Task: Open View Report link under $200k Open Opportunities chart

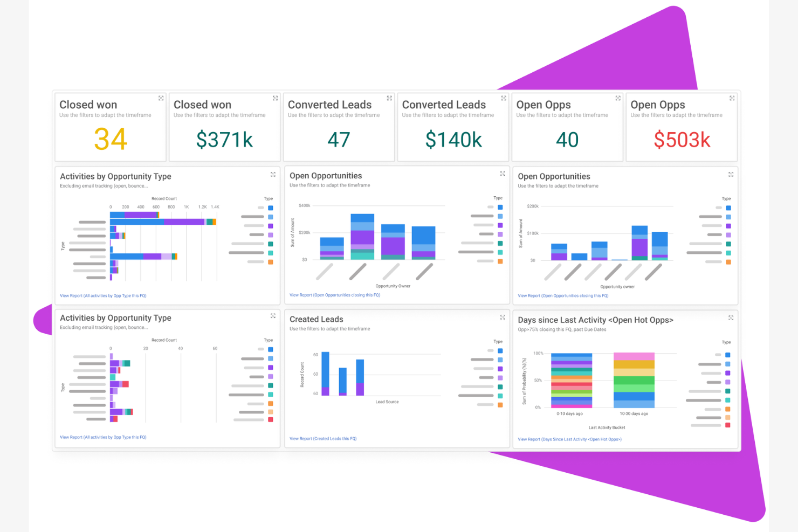Action: tap(563, 296)
